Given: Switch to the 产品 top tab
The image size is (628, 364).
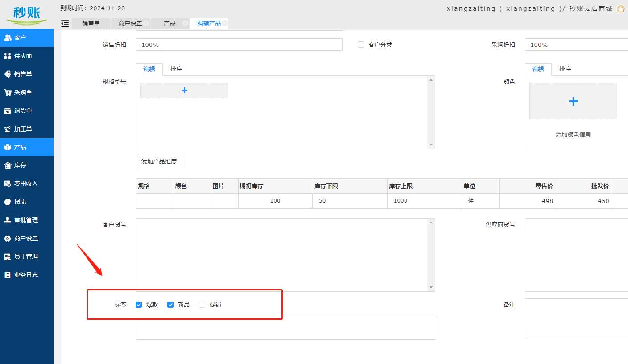Looking at the screenshot, I should [x=169, y=23].
